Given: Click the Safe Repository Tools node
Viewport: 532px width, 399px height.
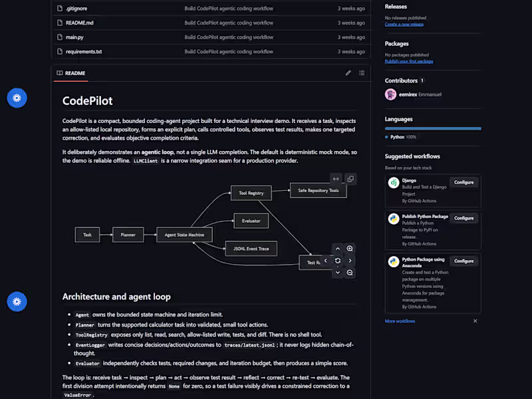Looking at the screenshot, I should point(319,191).
